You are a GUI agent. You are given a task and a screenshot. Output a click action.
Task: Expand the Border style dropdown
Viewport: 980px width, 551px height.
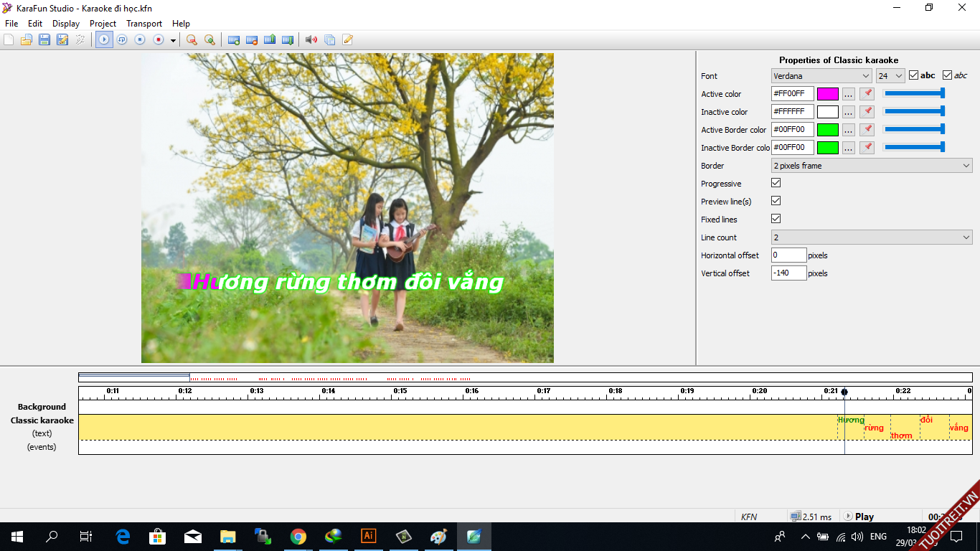(871, 166)
